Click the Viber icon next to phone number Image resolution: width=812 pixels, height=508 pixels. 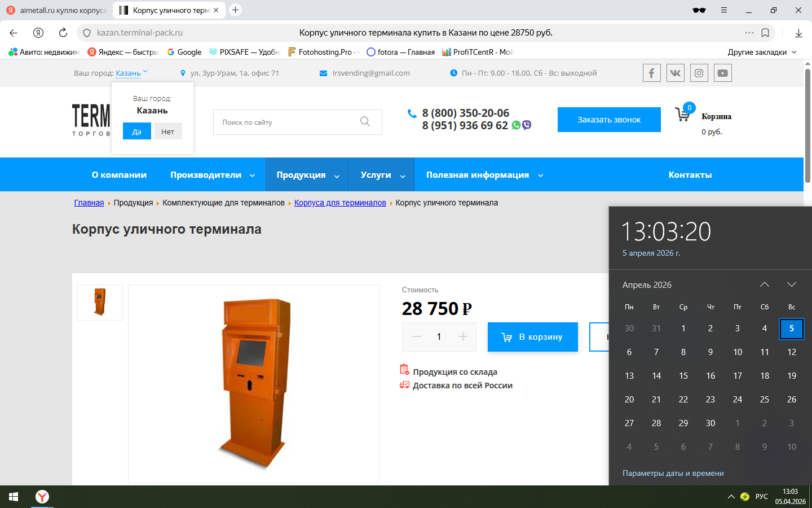(527, 125)
